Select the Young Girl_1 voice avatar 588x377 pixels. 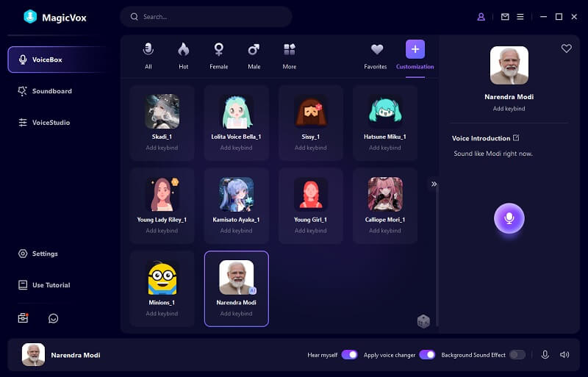[x=310, y=194]
